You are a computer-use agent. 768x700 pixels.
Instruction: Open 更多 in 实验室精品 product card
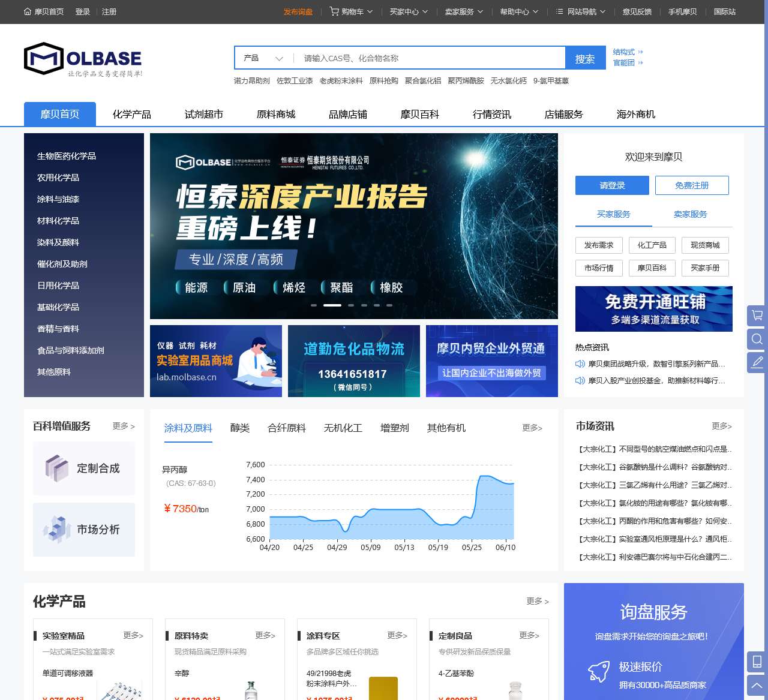click(133, 635)
